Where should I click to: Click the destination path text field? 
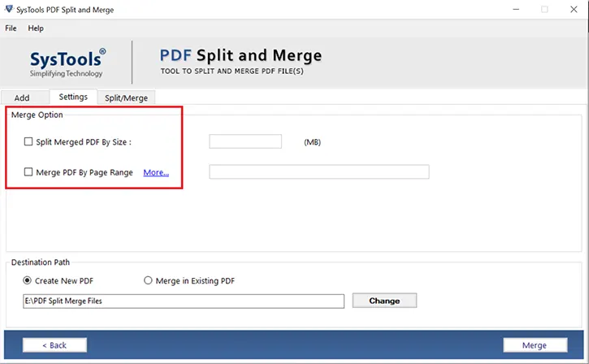click(184, 301)
